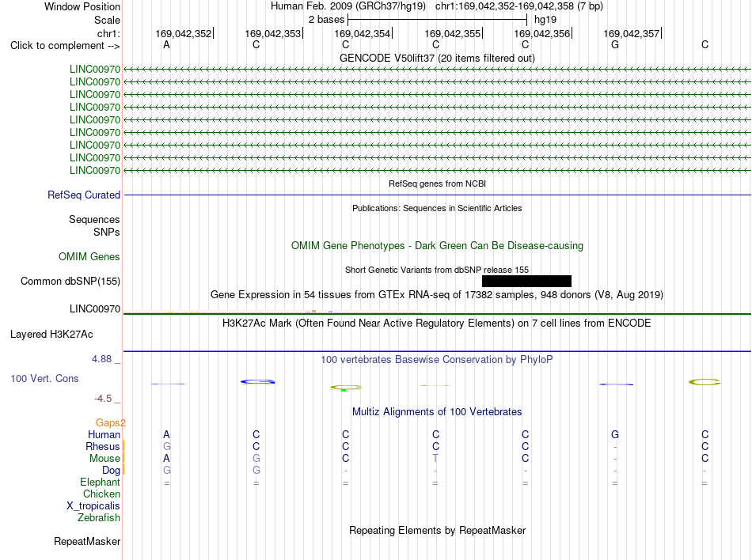Click the G base in Human alignment row
This screenshot has width=752, height=560.
[x=615, y=434]
